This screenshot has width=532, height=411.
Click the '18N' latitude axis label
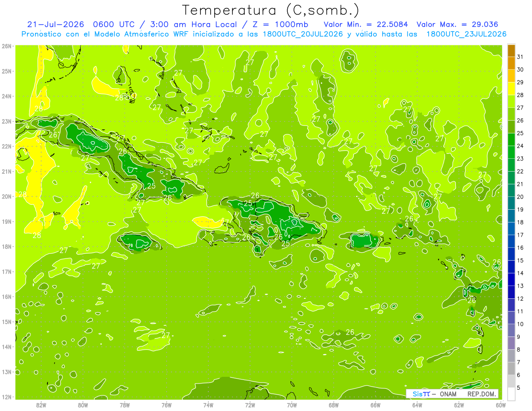tap(7, 247)
